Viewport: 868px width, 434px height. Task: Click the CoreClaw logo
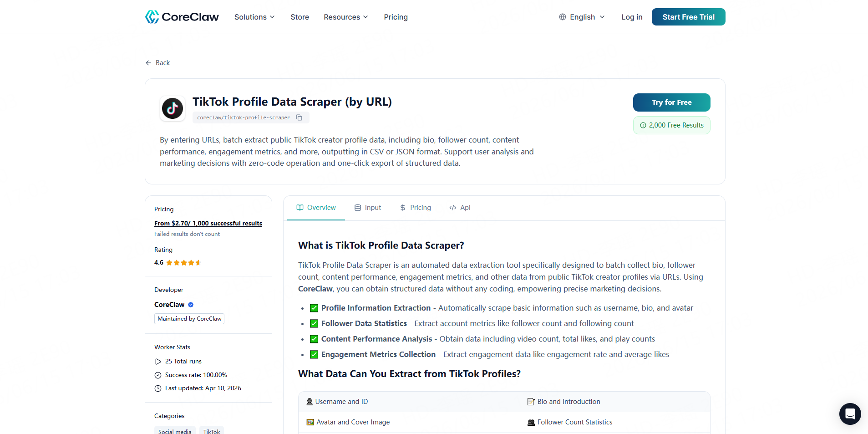tap(182, 17)
